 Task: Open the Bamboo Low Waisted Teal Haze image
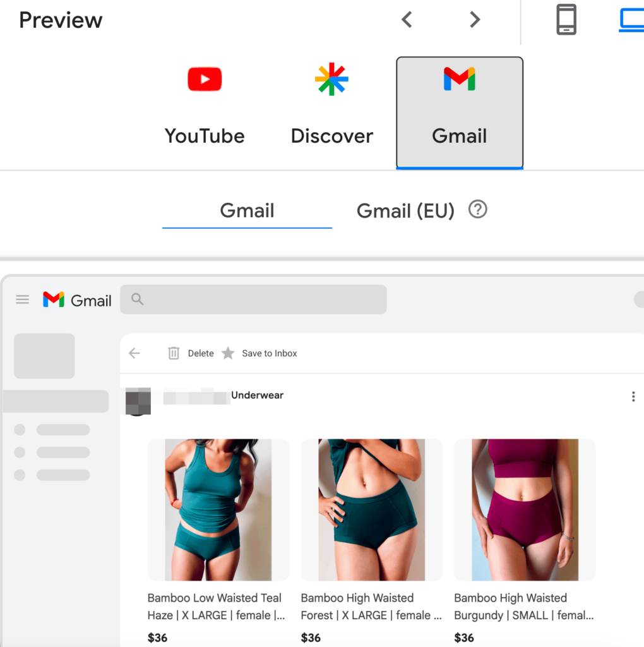[x=218, y=510]
